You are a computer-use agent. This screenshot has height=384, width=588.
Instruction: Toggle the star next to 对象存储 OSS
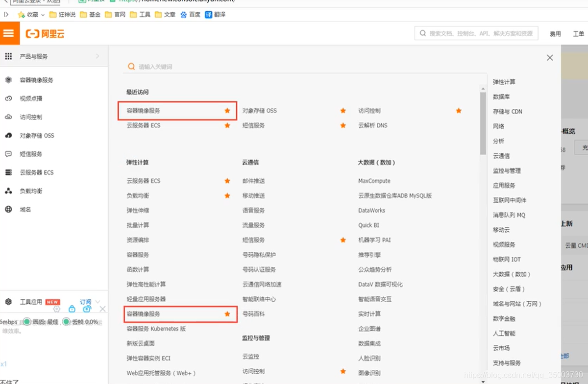click(343, 111)
